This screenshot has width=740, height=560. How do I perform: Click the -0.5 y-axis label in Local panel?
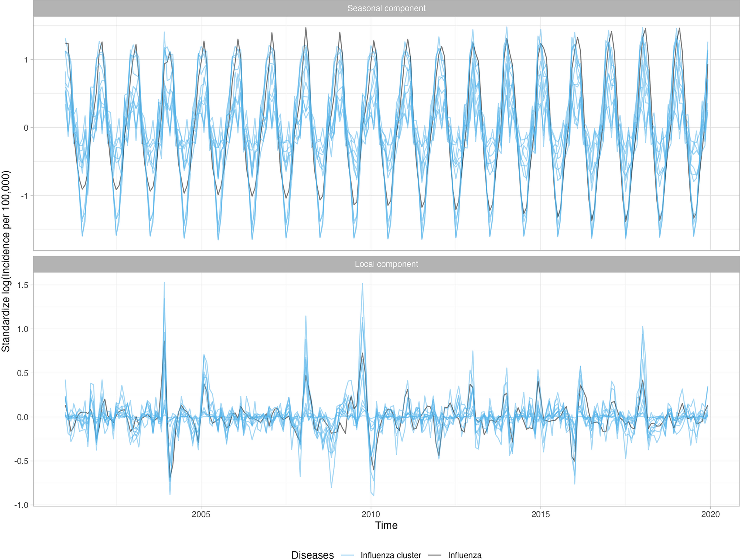pos(22,461)
